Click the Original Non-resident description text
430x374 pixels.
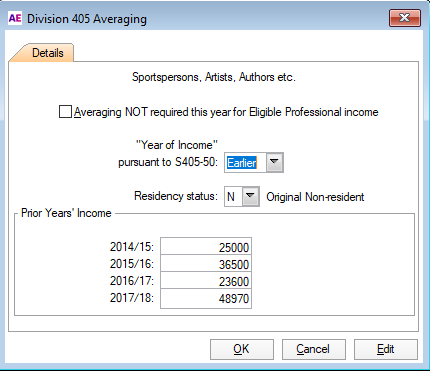[x=315, y=197]
